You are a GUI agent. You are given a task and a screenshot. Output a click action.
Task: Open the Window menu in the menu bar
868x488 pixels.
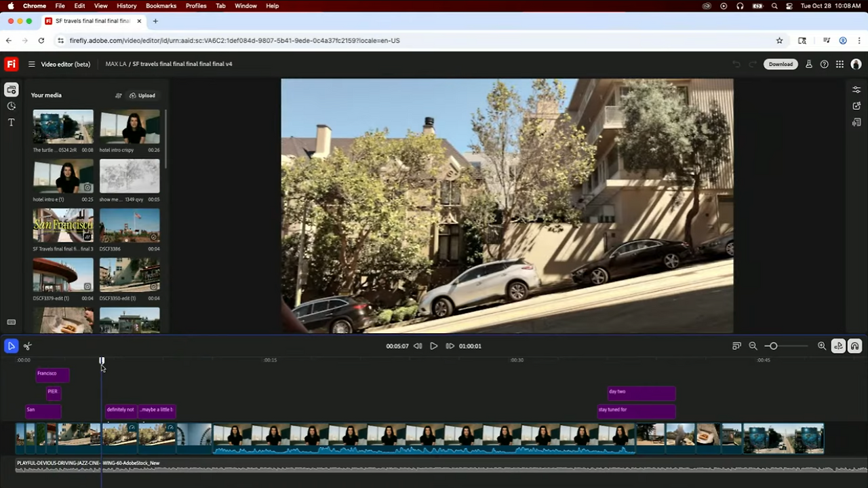click(x=245, y=5)
